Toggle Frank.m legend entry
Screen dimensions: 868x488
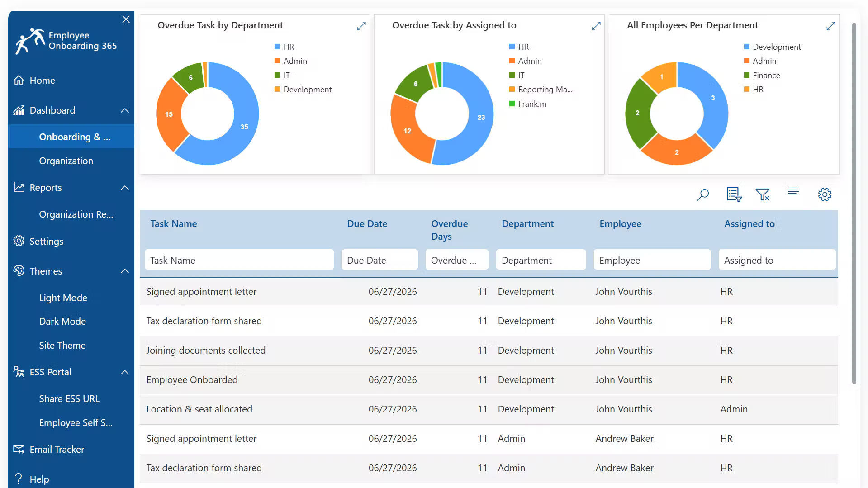tap(527, 104)
